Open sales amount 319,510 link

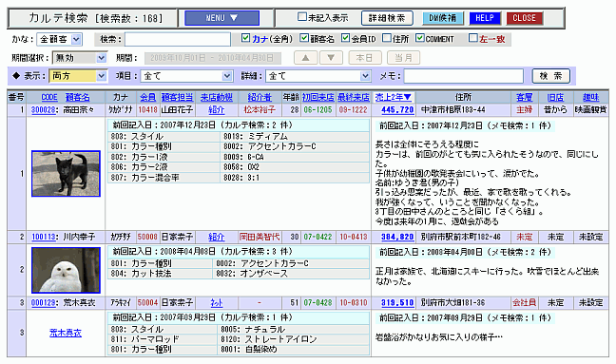[x=397, y=303]
